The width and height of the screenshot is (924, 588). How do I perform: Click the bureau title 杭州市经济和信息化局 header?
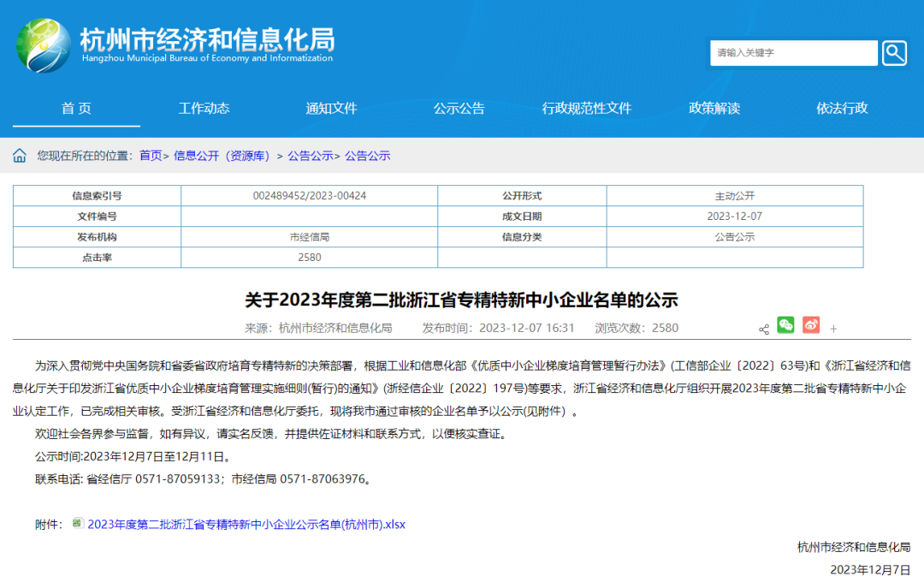[x=207, y=39]
